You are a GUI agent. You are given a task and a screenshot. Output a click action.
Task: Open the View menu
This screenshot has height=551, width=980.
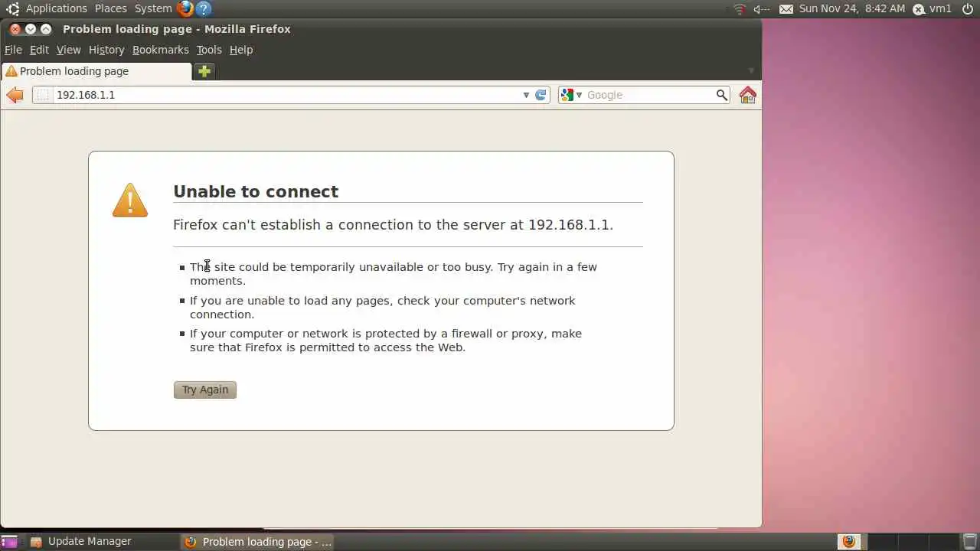[68, 50]
